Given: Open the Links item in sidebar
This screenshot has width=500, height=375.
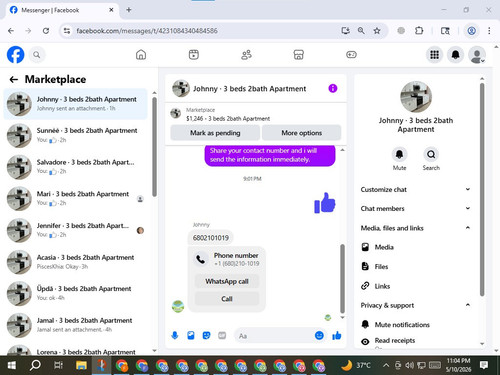Looking at the screenshot, I should tap(415, 286).
